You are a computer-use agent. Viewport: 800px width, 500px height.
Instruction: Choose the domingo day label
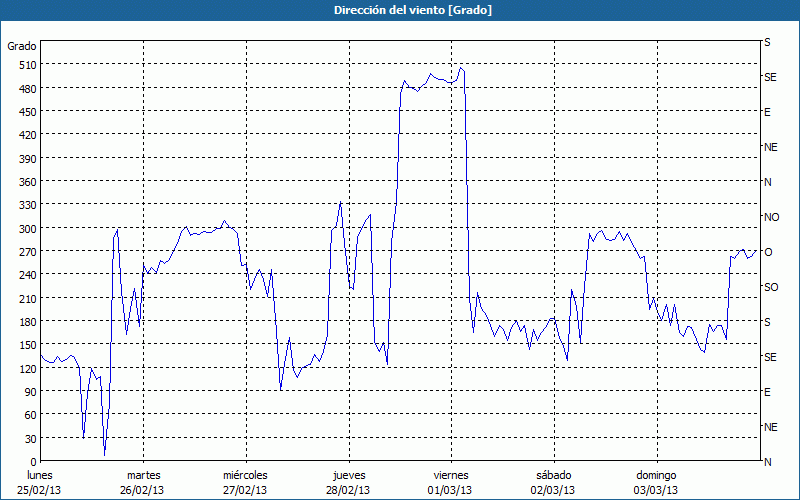[x=656, y=475]
